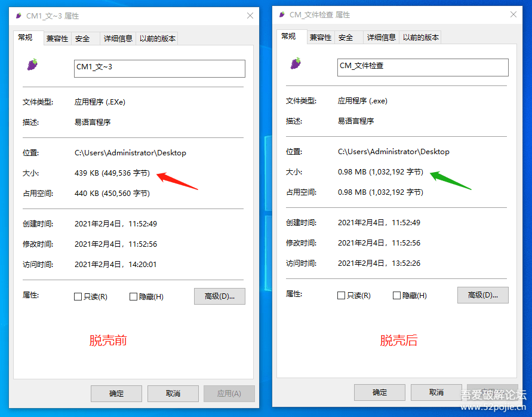Select 安全 tab in CM_文件检查 dialog
The image size is (532, 417).
(x=346, y=38)
